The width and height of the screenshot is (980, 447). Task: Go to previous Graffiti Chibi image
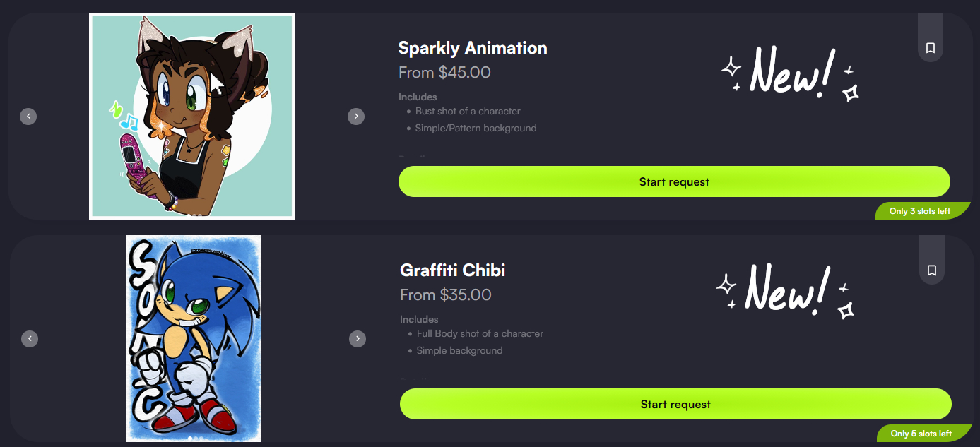(30, 339)
